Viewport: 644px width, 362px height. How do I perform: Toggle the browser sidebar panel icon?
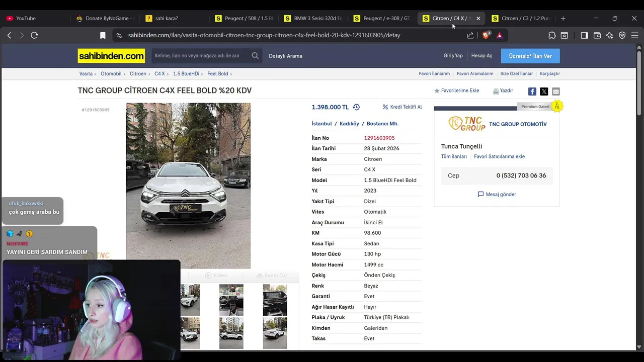(x=584, y=35)
